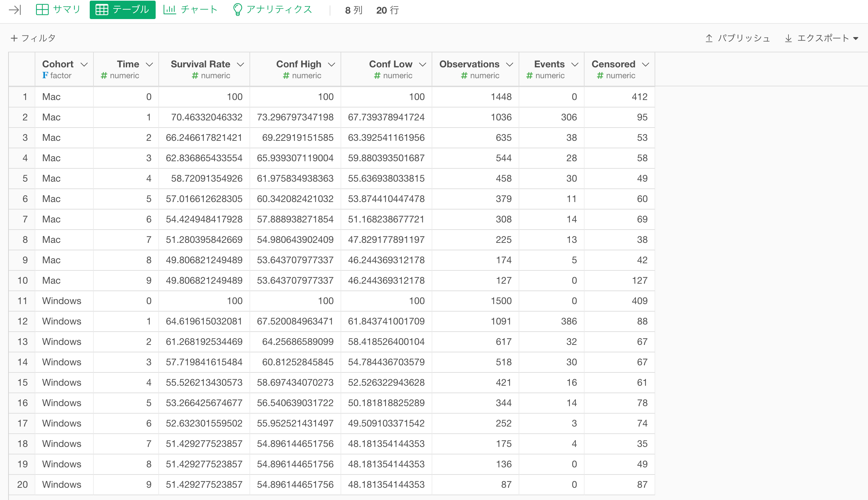The width and height of the screenshot is (868, 500).
Task: Select the censored cell 409
Action: pos(619,301)
